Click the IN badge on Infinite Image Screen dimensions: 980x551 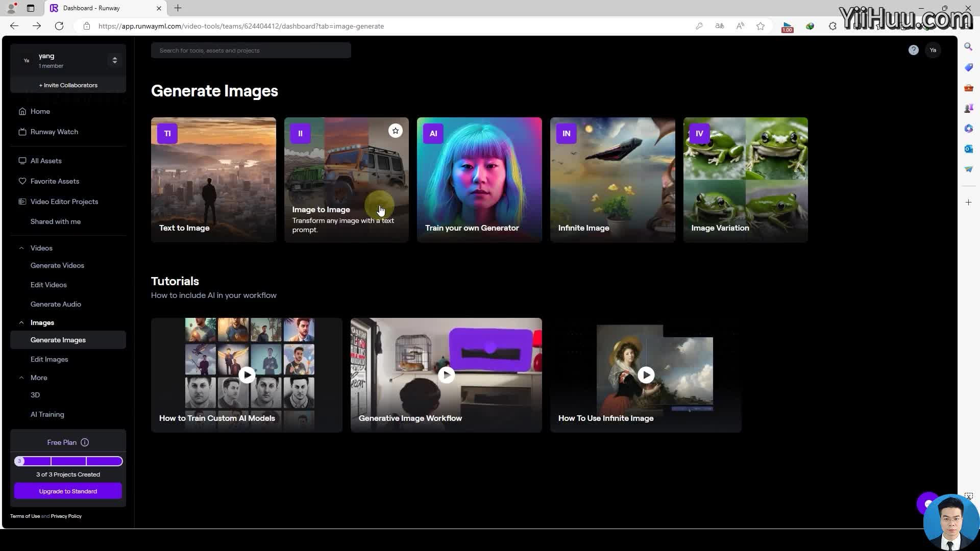click(x=567, y=134)
